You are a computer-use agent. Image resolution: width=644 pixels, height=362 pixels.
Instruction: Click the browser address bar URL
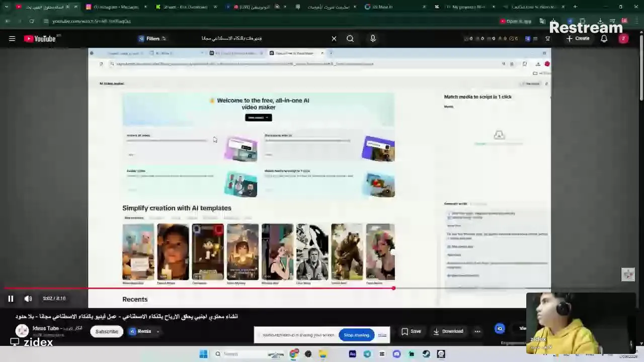tap(92, 21)
